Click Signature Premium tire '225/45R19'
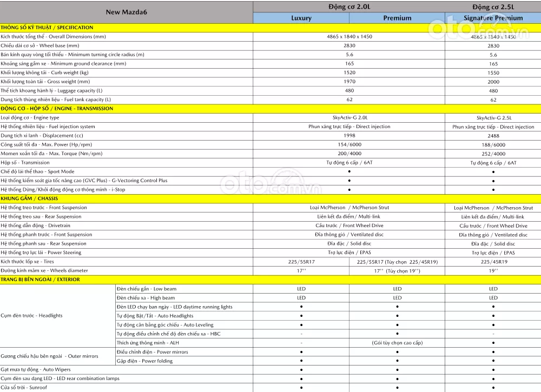541x392 pixels. coord(494,262)
